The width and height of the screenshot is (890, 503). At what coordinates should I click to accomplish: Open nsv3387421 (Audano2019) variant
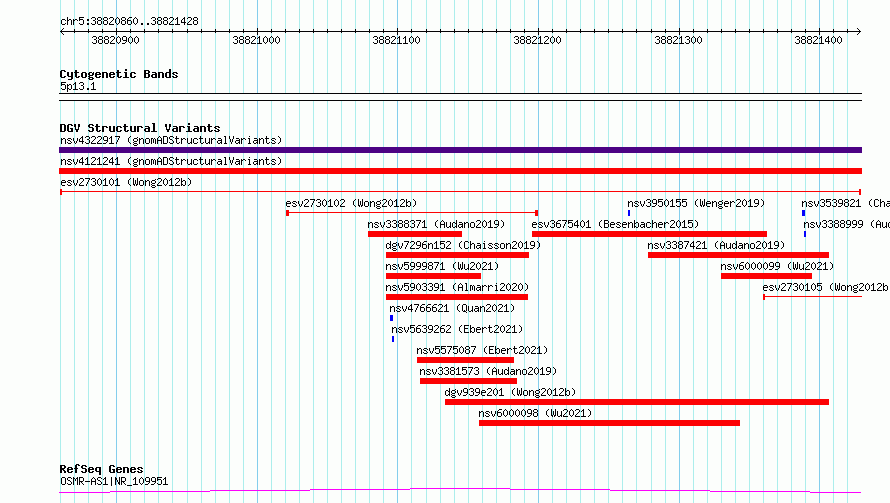pos(716,245)
